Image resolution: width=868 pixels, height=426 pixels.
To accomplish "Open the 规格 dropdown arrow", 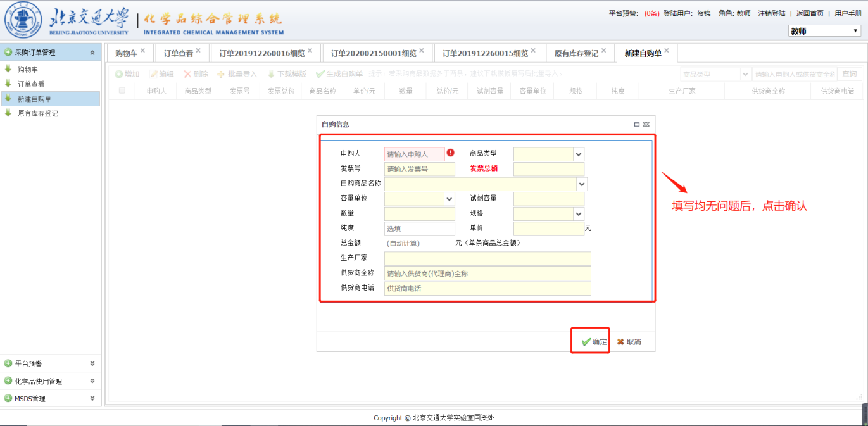I will 578,214.
